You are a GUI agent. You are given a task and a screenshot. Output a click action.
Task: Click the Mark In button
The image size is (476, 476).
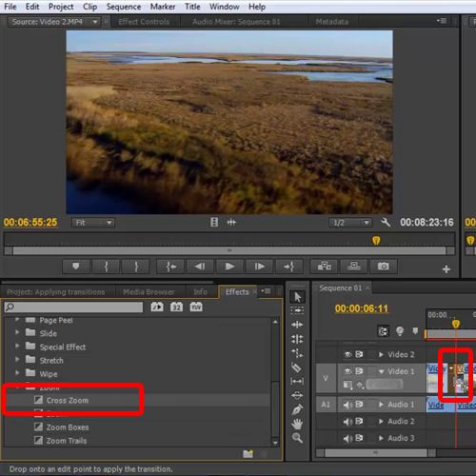pyautogui.click(x=106, y=267)
